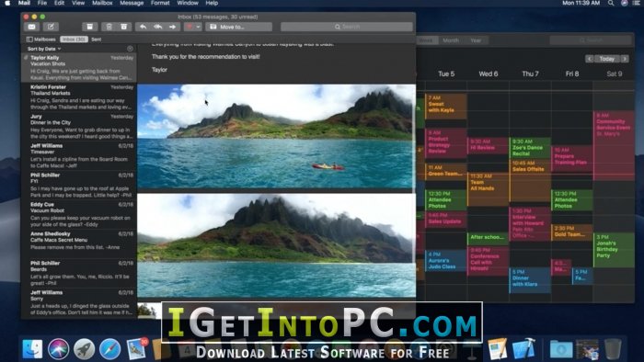Open the flag color dropdown arrow
The height and width of the screenshot is (362, 644).
tap(199, 27)
